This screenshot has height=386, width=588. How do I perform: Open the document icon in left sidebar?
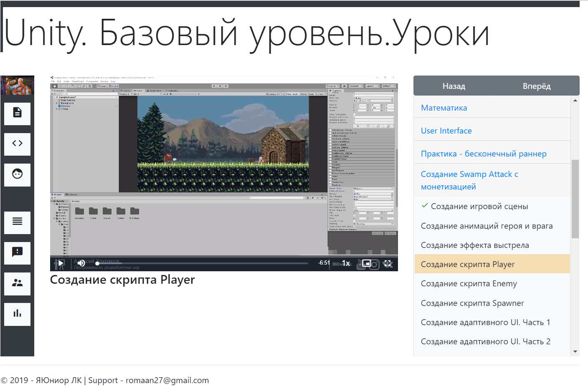click(17, 114)
